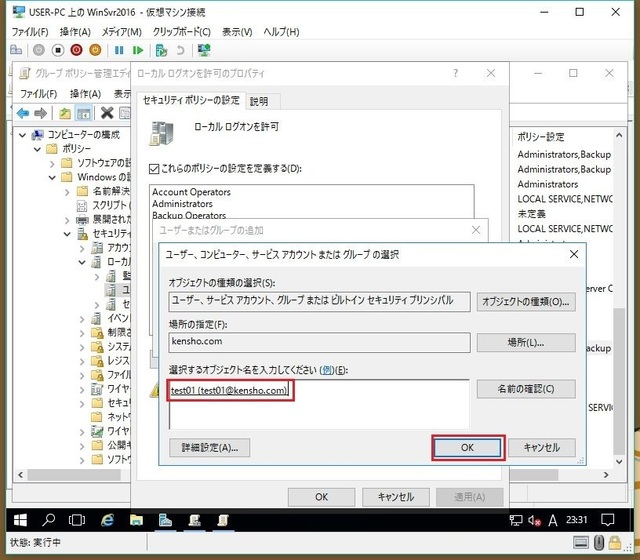Viewport: 640px width, 560px height.
Task: Click the 場所(L) button
Action: pyautogui.click(x=526, y=343)
